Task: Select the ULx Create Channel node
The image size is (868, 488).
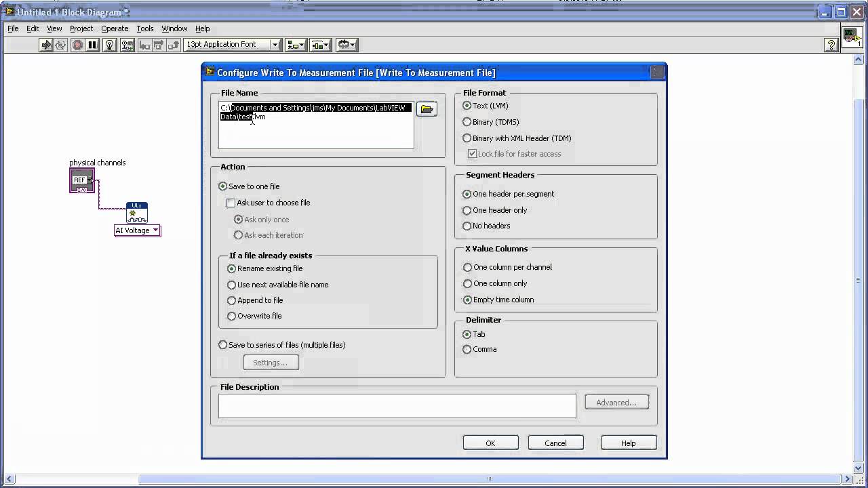Action: point(136,213)
